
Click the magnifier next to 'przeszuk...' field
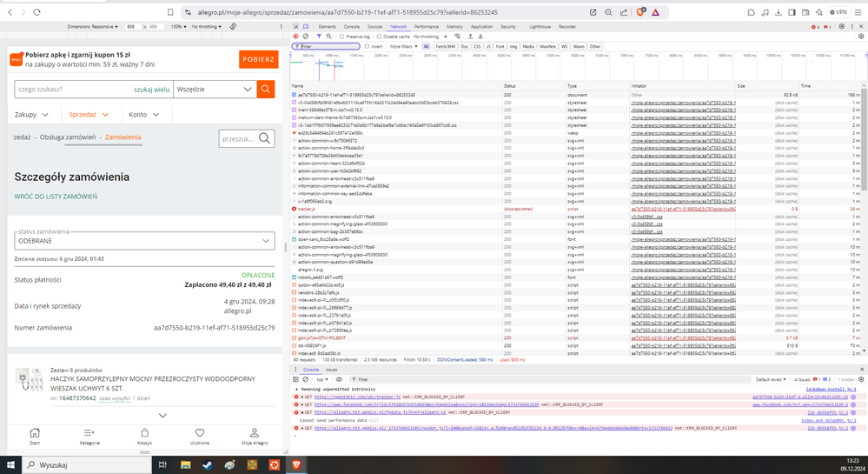coord(265,138)
